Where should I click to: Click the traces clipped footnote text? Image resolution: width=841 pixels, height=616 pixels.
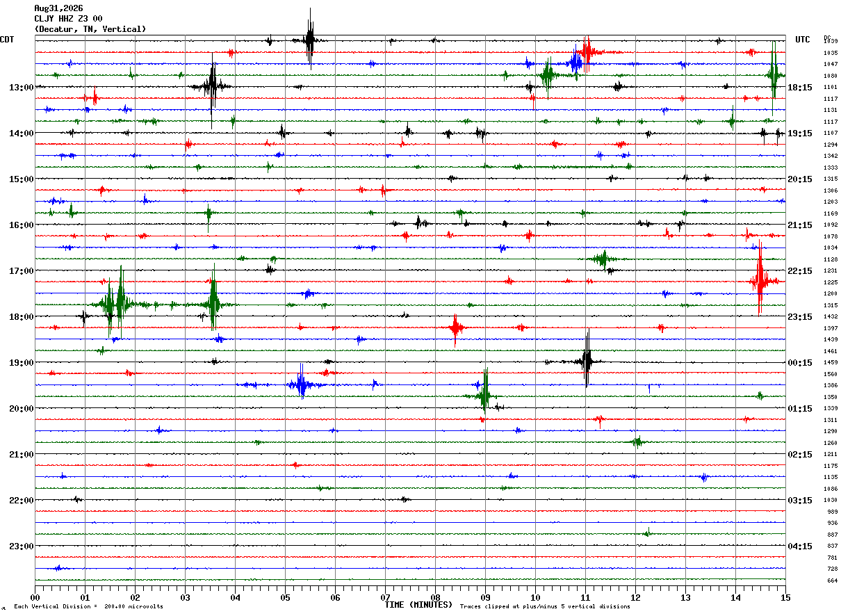coord(545,607)
